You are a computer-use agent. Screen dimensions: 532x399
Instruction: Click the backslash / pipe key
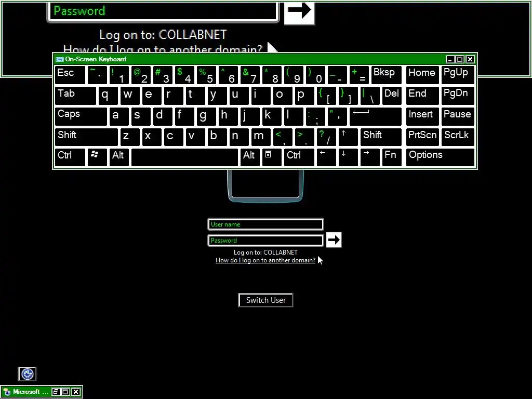coord(370,96)
